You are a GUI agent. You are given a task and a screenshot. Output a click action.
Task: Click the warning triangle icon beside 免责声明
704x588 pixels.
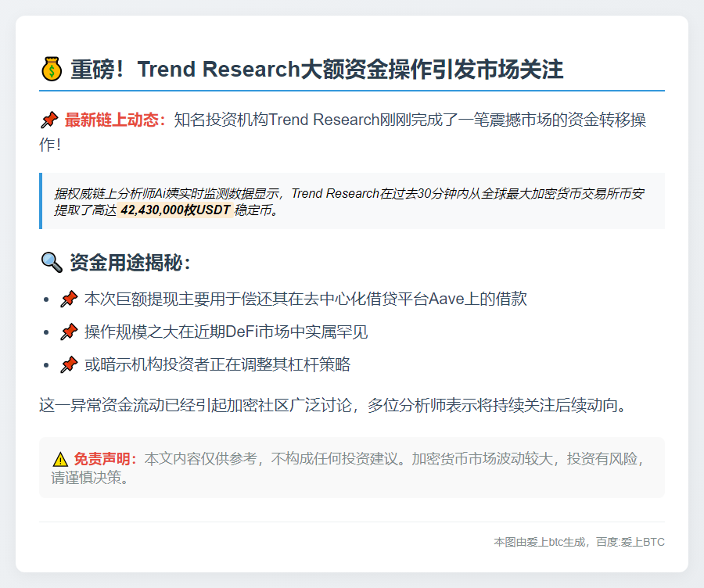tap(59, 459)
